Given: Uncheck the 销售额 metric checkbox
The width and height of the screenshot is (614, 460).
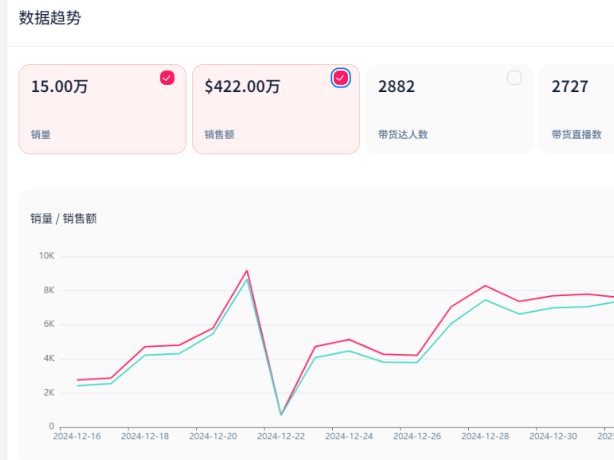Looking at the screenshot, I should point(340,78).
